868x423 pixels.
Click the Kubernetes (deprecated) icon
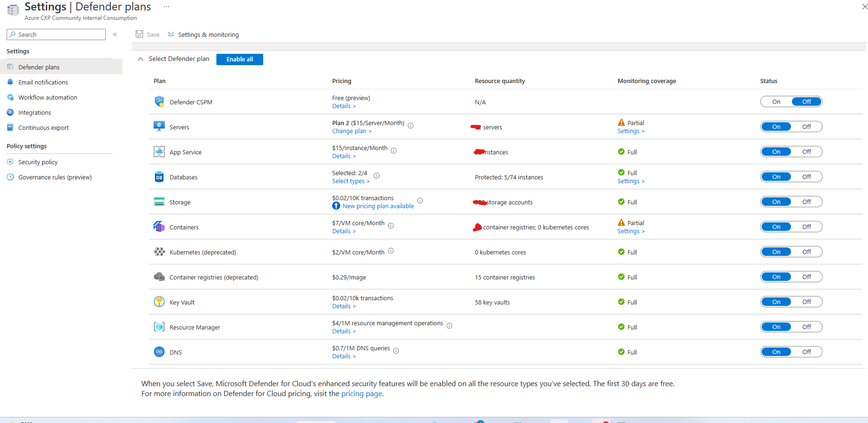click(159, 252)
